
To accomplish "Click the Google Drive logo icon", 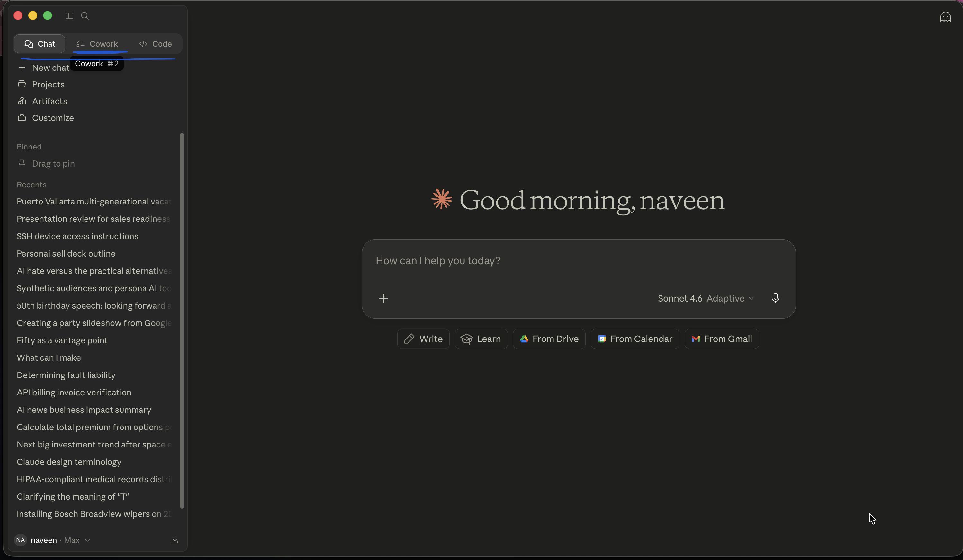I will pos(524,339).
